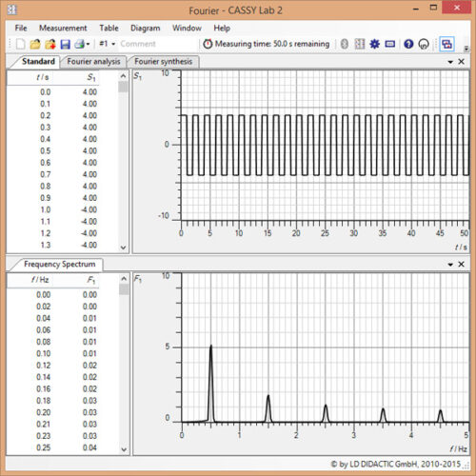
Task: Open settings via the blue gear icon
Action: coord(375,44)
